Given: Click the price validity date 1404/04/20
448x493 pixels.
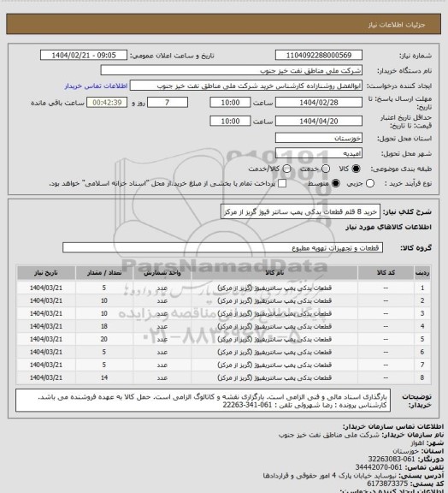Looking at the screenshot, I should coord(319,122).
